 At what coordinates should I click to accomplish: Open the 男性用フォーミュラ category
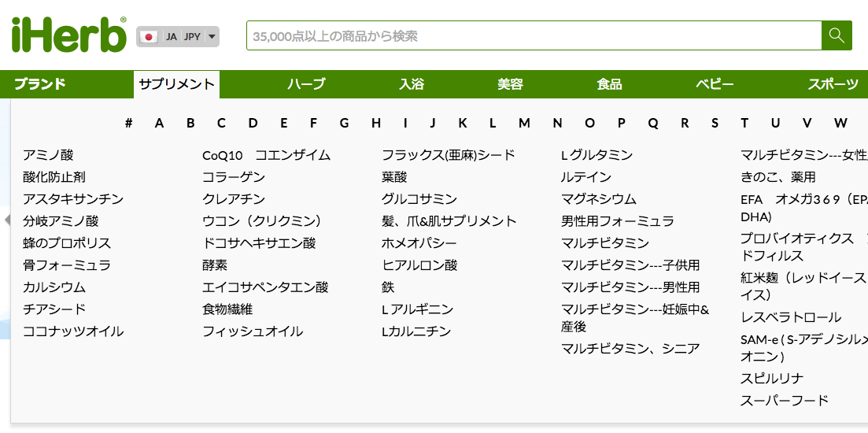click(618, 221)
